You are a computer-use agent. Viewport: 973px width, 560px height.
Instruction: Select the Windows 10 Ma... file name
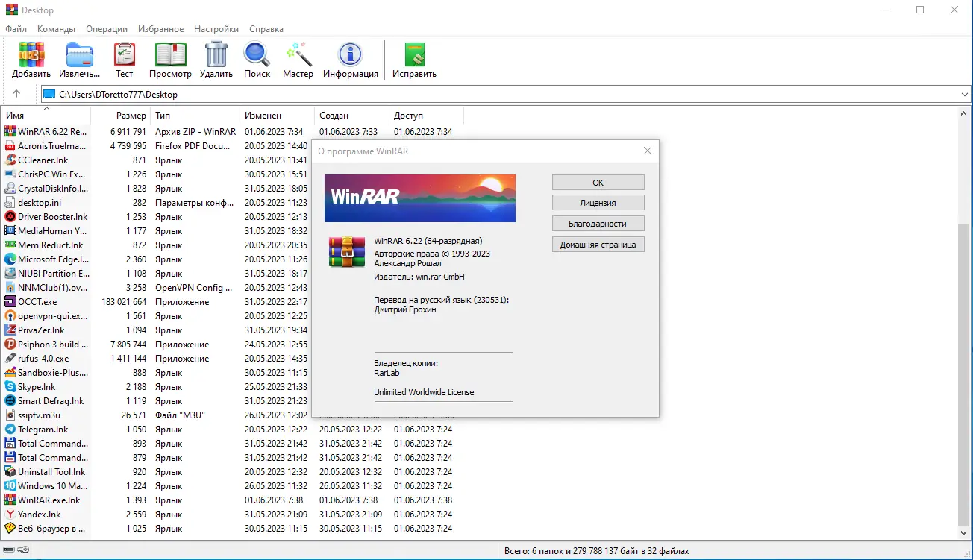[x=52, y=486]
